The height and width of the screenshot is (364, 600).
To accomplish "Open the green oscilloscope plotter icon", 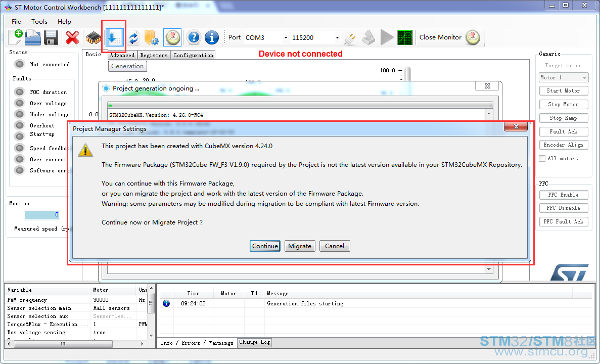I will point(405,37).
